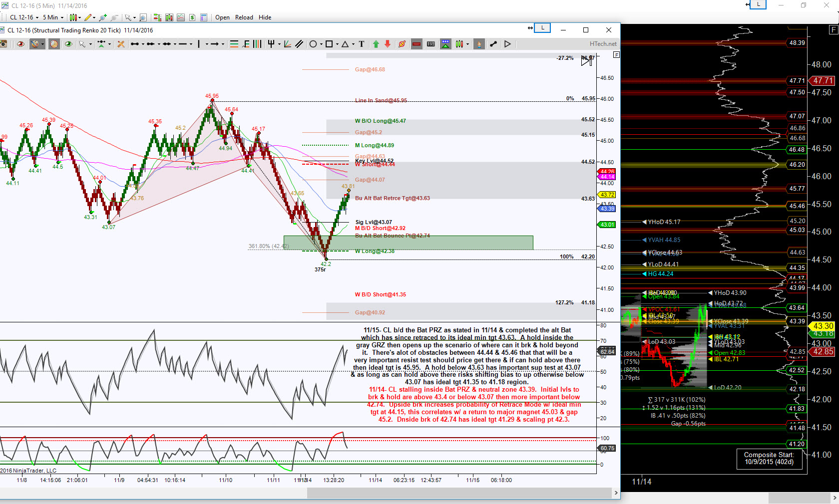The image size is (839, 504).
Task: Toggle the red eye visibility icon
Action: (x=20, y=44)
